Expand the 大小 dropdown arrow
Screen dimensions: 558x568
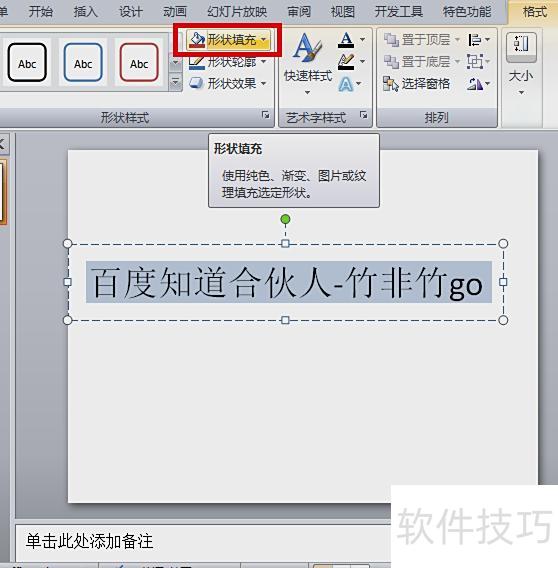pos(521,93)
